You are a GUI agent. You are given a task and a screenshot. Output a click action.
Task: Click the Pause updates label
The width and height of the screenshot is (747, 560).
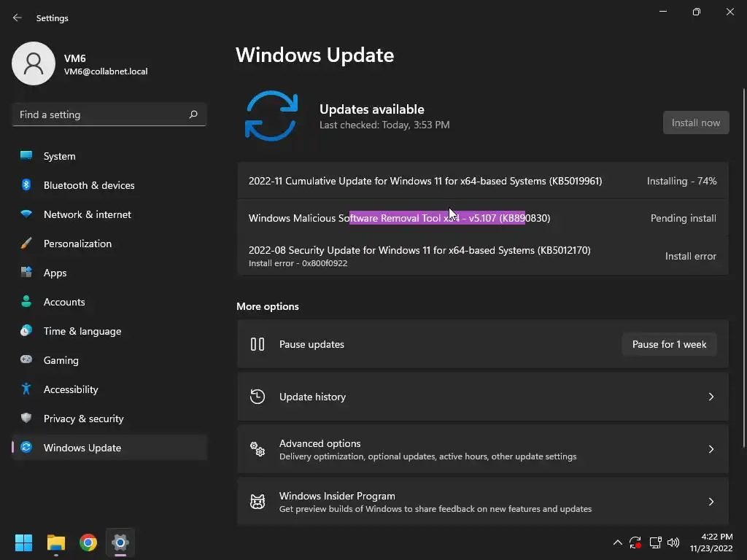pyautogui.click(x=311, y=344)
